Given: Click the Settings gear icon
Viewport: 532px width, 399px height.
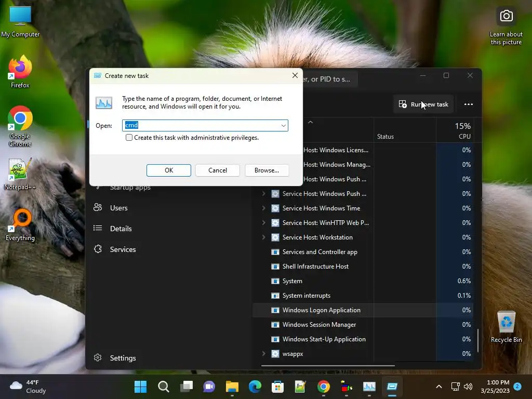Looking at the screenshot, I should 98,357.
